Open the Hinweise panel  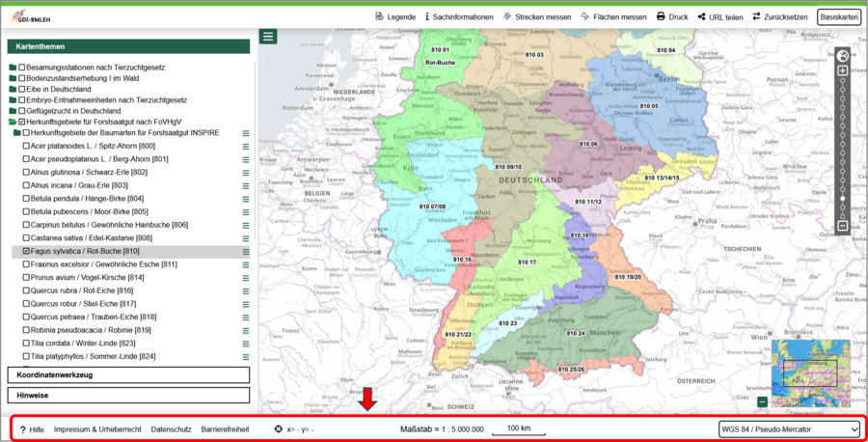(128, 395)
